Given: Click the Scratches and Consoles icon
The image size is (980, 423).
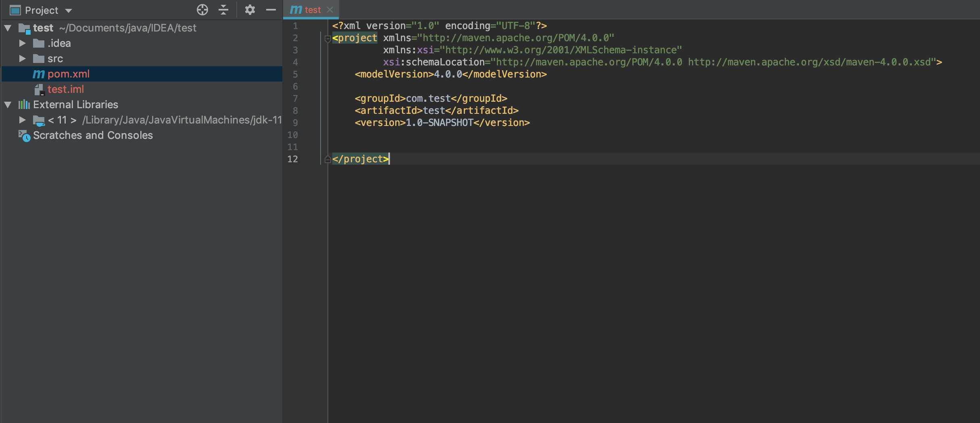Looking at the screenshot, I should point(24,136).
